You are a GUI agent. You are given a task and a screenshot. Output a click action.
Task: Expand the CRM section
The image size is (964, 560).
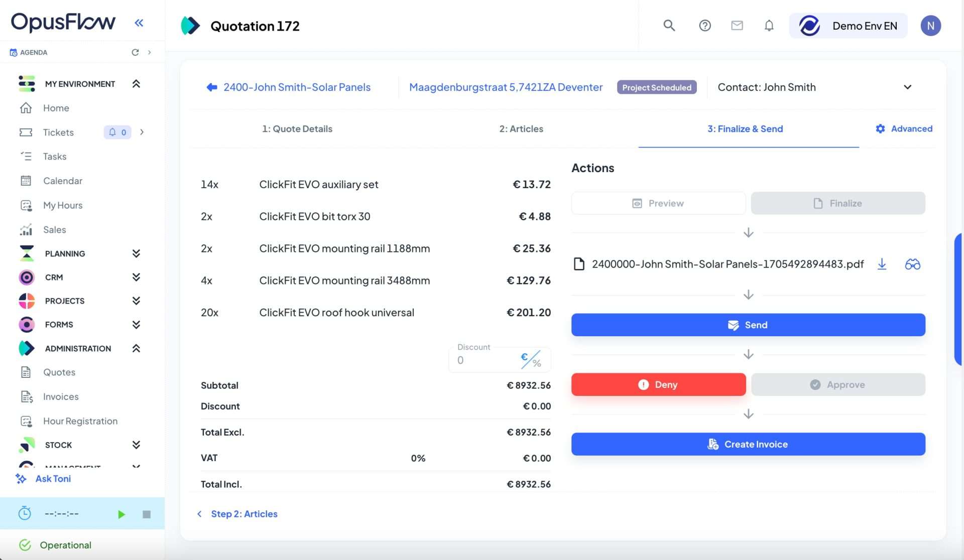click(x=136, y=277)
